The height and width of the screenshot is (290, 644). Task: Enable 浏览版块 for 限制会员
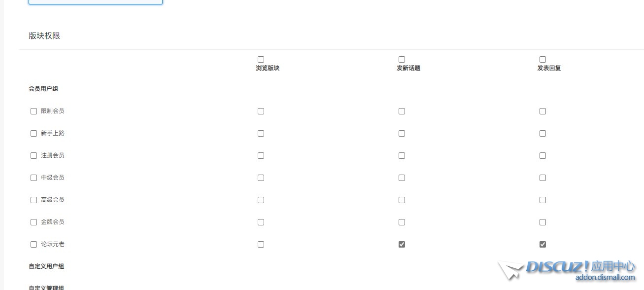pos(261,111)
